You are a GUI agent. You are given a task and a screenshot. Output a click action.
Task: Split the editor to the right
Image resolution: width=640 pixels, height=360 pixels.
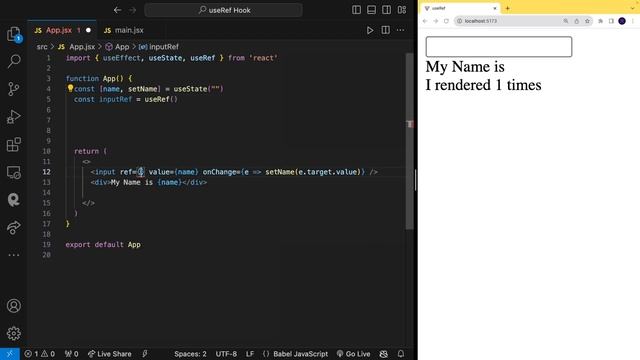click(x=385, y=30)
